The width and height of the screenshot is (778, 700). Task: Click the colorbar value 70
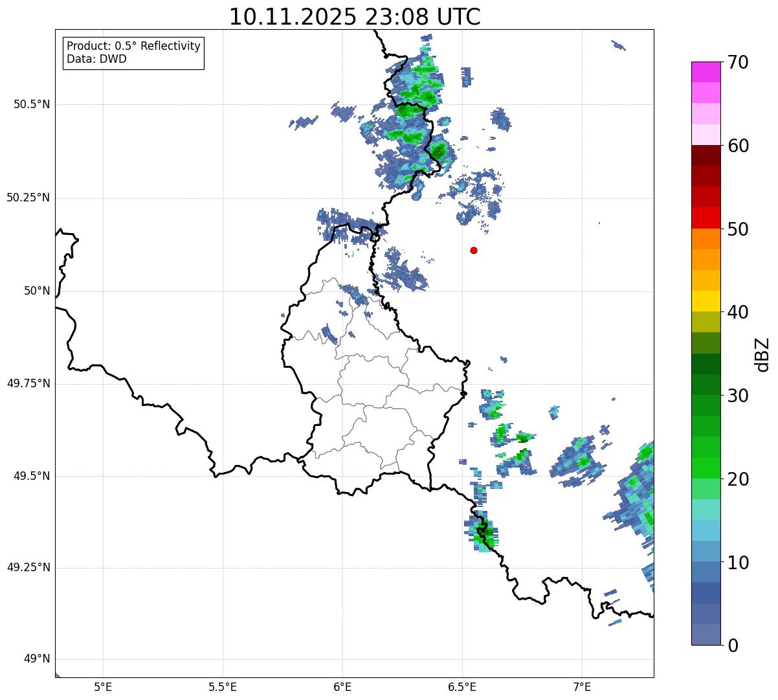point(738,62)
